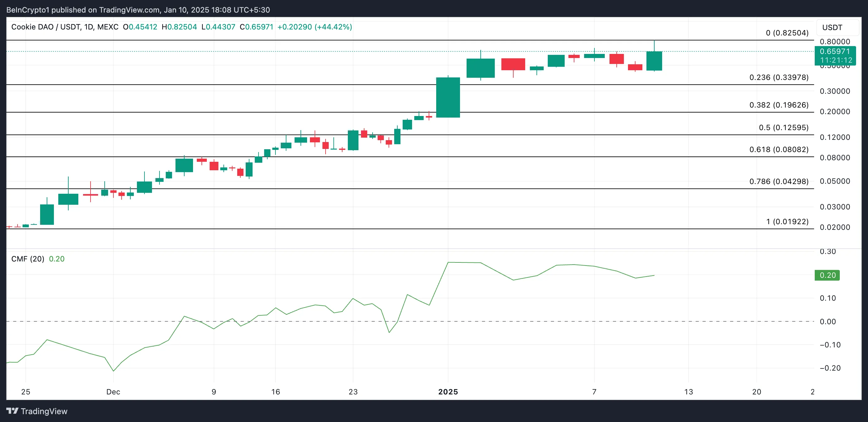868x422 pixels.
Task: Click the 25 date label on time axis
Action: (26, 392)
